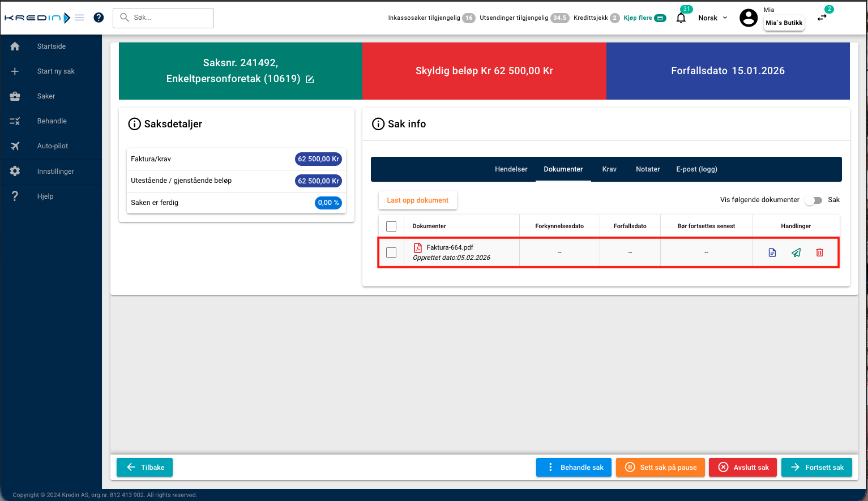Screen dimensions: 868x501
Task: Open Hjelp in the sidebar
Action: (x=51, y=196)
